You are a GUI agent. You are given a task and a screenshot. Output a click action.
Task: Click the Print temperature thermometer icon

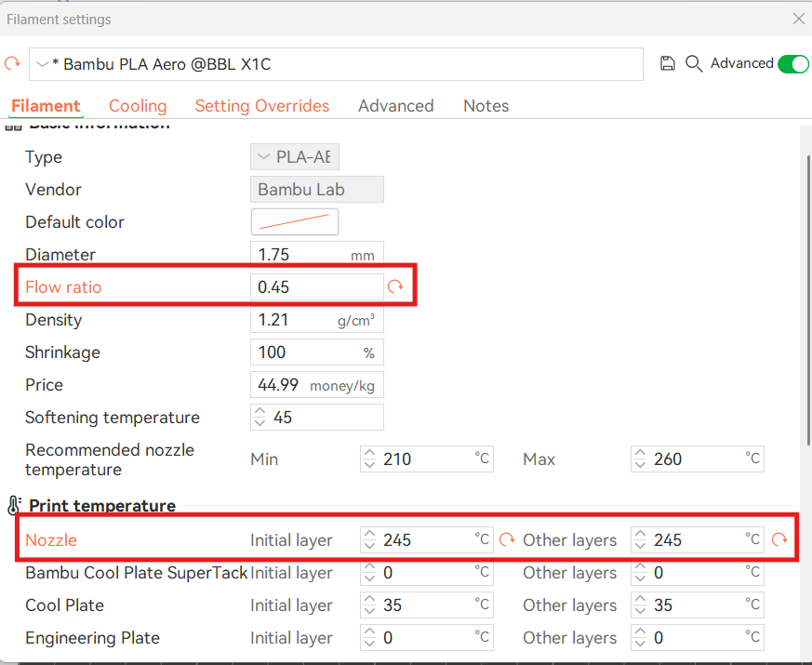tap(14, 506)
